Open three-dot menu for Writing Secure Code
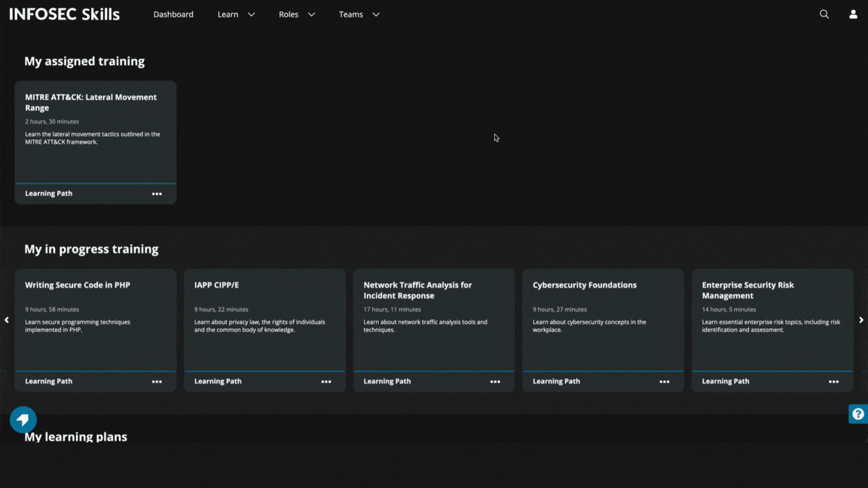Screen dimensions: 868x488 coord(157,382)
